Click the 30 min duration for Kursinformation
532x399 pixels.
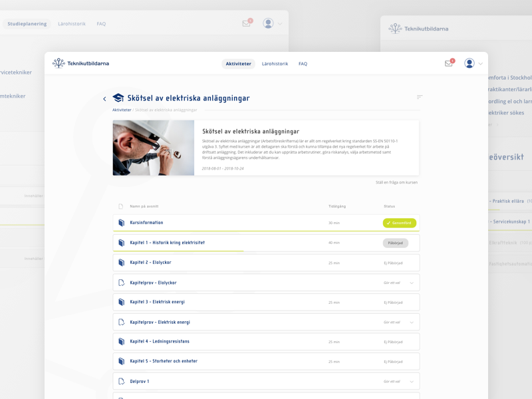[334, 223]
